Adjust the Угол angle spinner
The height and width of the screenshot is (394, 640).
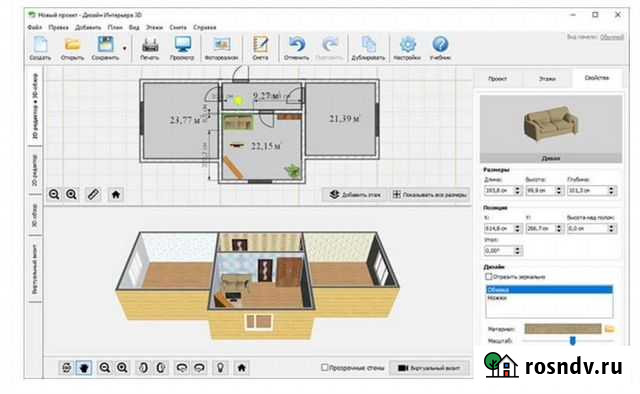[x=518, y=251]
